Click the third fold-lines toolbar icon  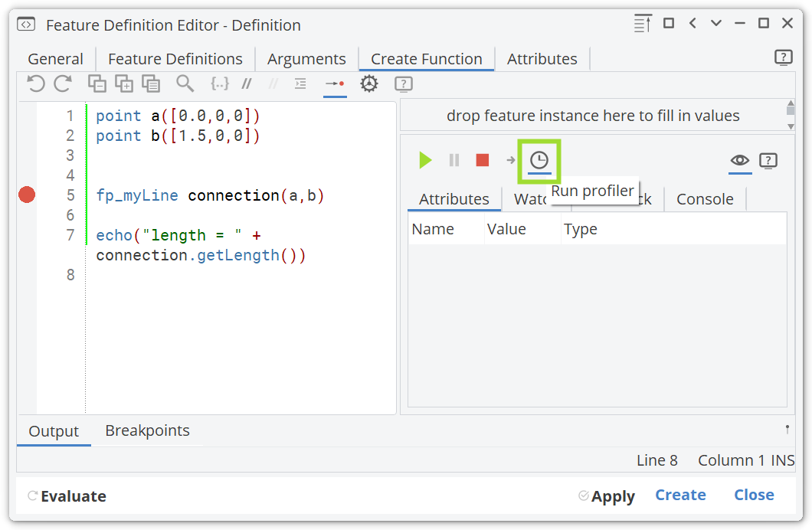pos(151,83)
